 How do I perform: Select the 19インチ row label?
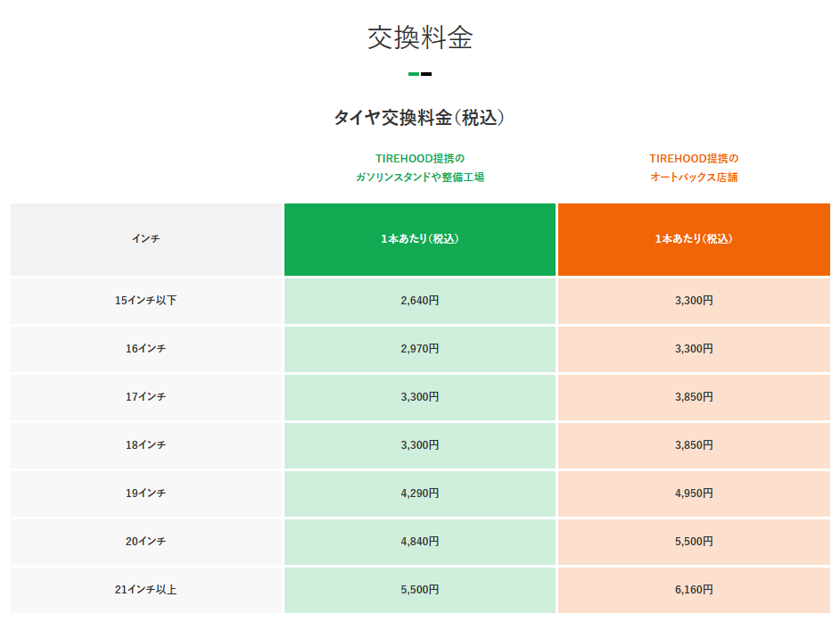pos(145,493)
